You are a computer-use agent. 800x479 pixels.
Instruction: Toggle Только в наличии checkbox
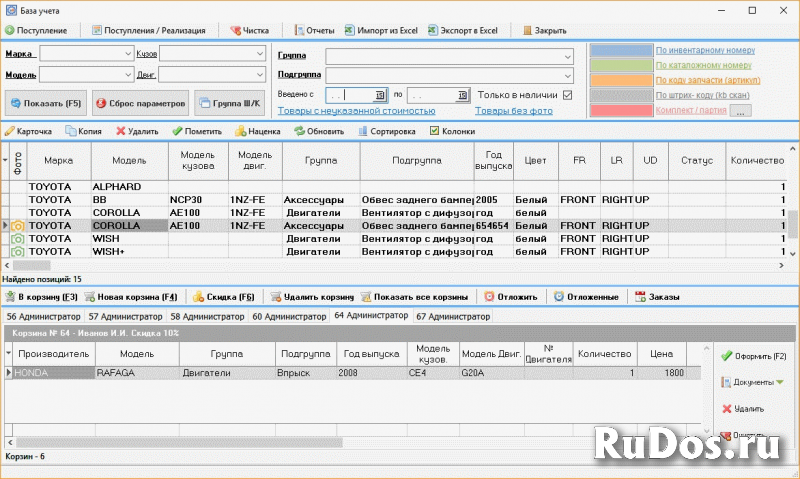click(568, 95)
